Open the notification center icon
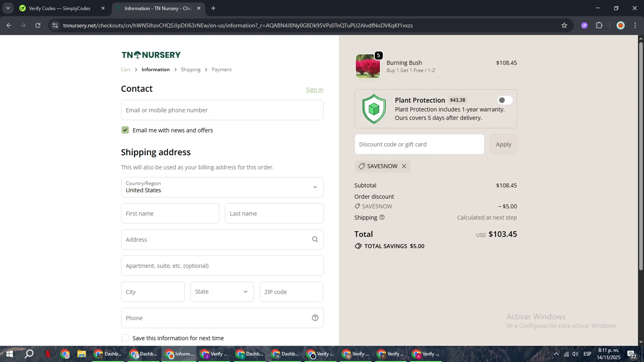 pos(632,354)
